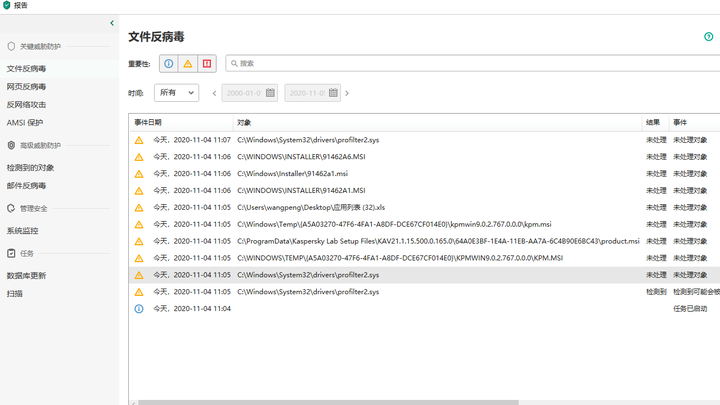The width and height of the screenshot is (720, 405).
Task: Open AMSI 保护 in the sidebar
Action: (25, 123)
